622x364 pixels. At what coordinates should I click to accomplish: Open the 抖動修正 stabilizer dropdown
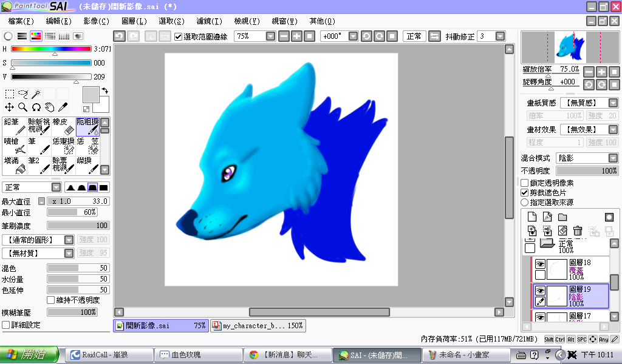[x=501, y=36]
